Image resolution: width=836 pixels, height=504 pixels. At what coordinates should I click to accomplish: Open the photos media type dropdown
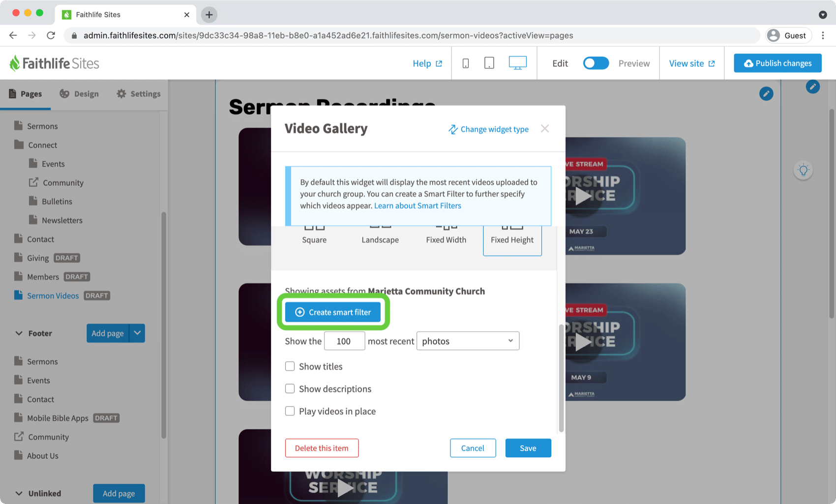pos(468,341)
